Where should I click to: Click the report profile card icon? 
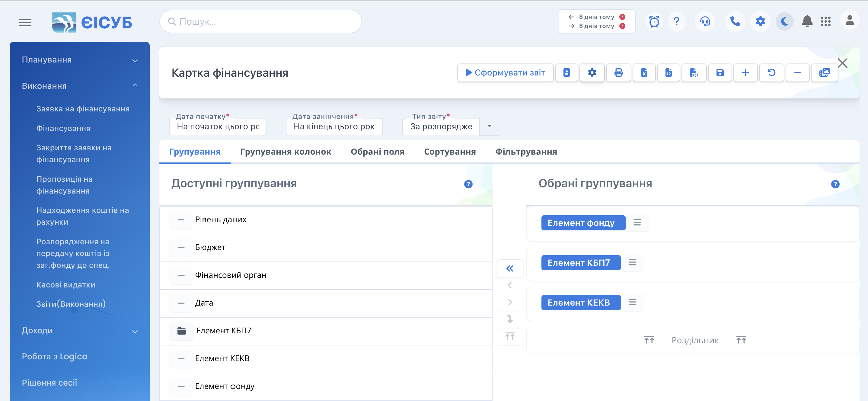tap(566, 72)
